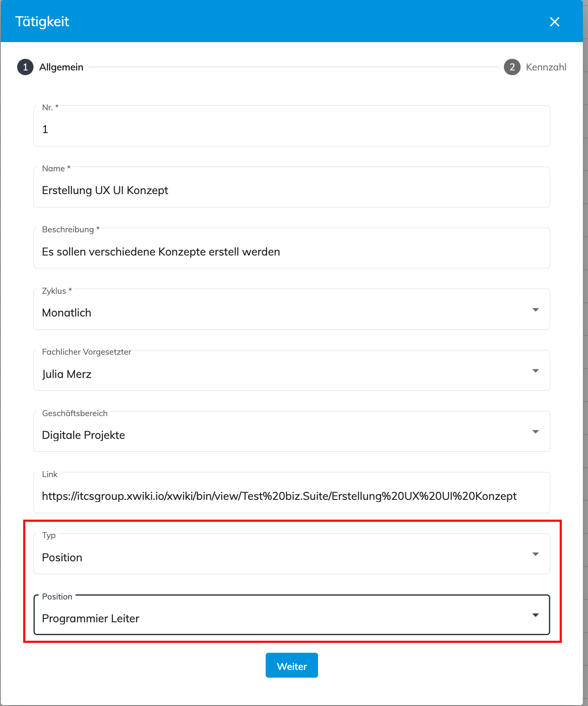Expand the Typ dropdown arrow
This screenshot has height=706, width=588.
(536, 554)
